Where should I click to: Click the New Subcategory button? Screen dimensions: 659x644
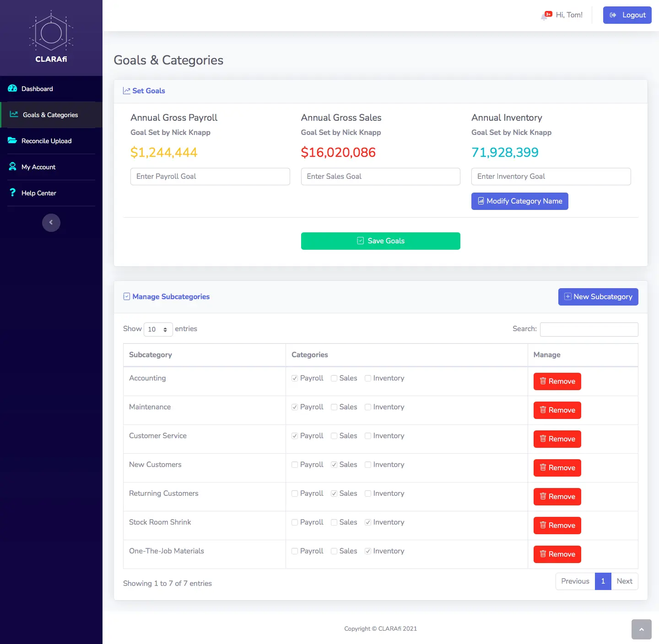coord(598,297)
